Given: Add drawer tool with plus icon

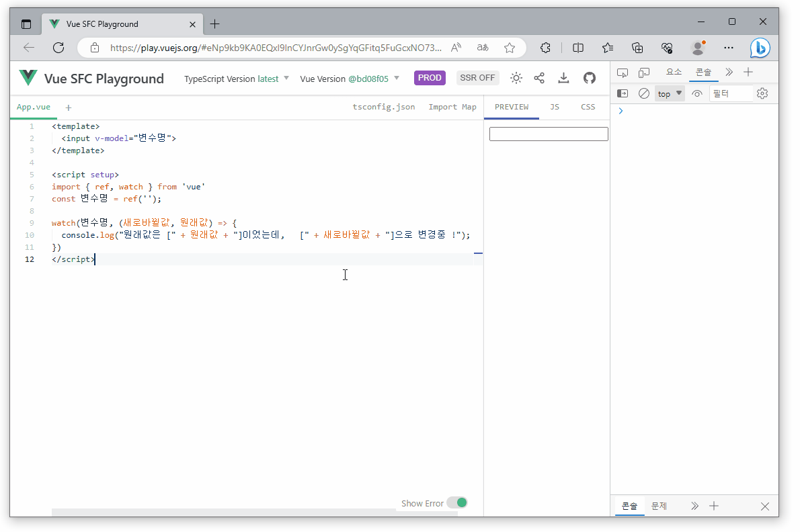Looking at the screenshot, I should pos(714,506).
